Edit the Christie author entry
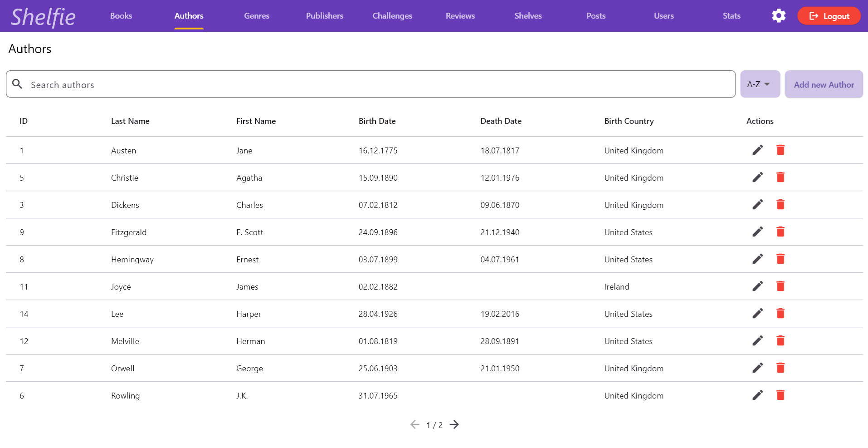This screenshot has width=868, height=448. [x=758, y=177]
